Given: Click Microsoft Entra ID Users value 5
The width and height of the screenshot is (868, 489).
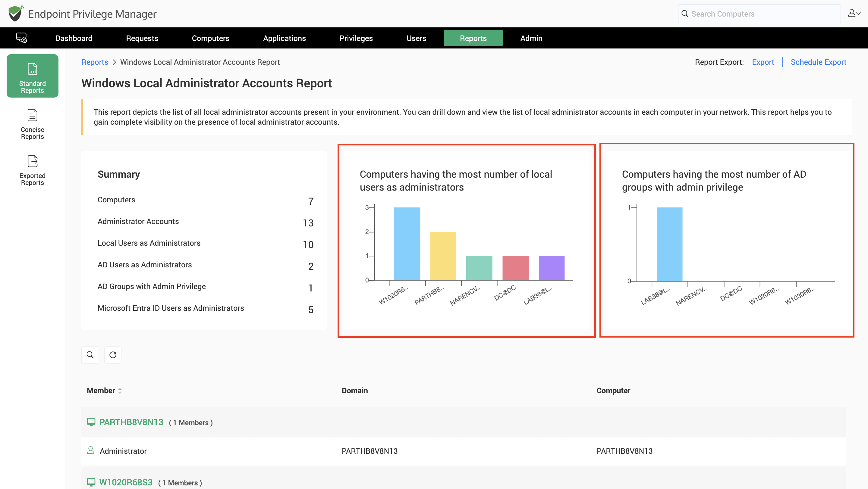Looking at the screenshot, I should pos(311,310).
